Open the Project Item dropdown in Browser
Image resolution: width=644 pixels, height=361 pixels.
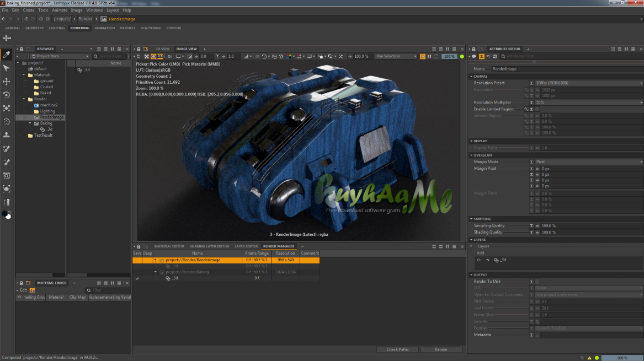(60, 56)
